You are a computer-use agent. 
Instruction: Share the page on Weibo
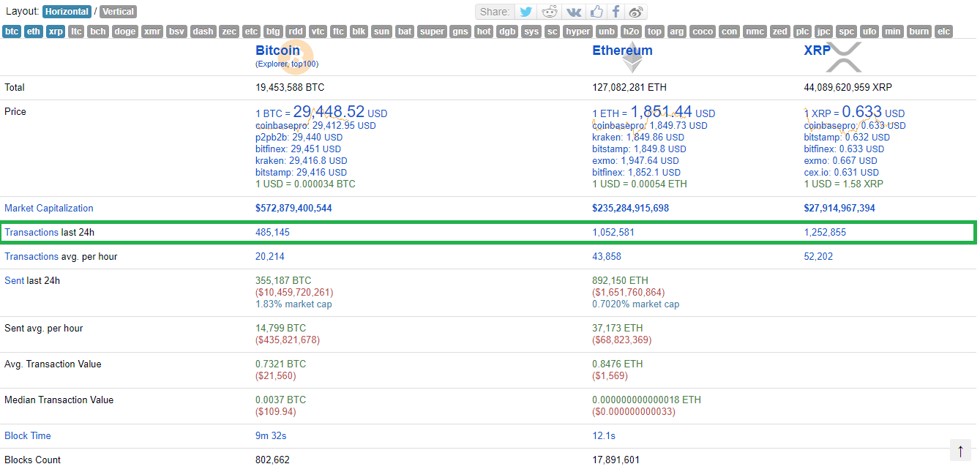tap(637, 12)
